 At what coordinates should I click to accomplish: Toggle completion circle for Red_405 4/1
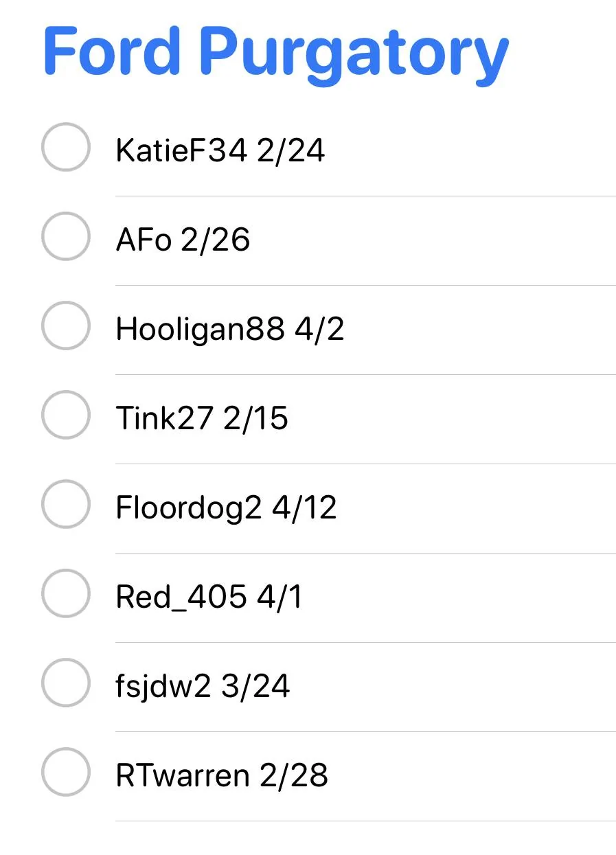[66, 593]
